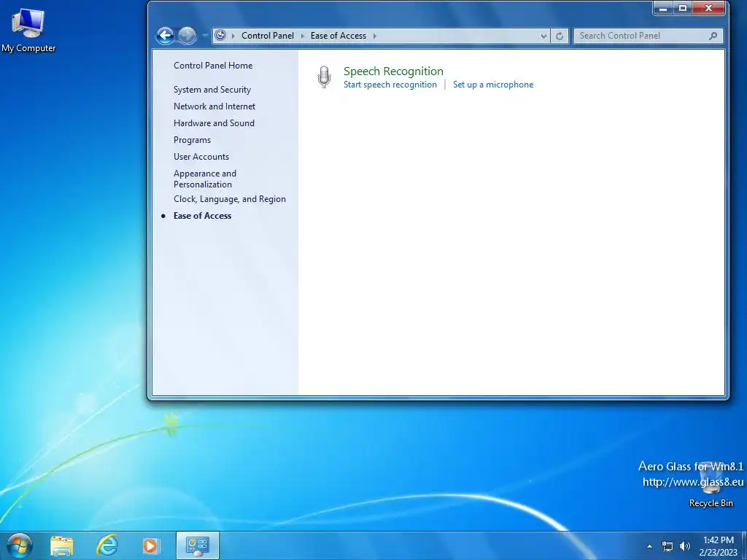The height and width of the screenshot is (560, 747).
Task: Select My Computer desktop icon
Action: click(28, 31)
